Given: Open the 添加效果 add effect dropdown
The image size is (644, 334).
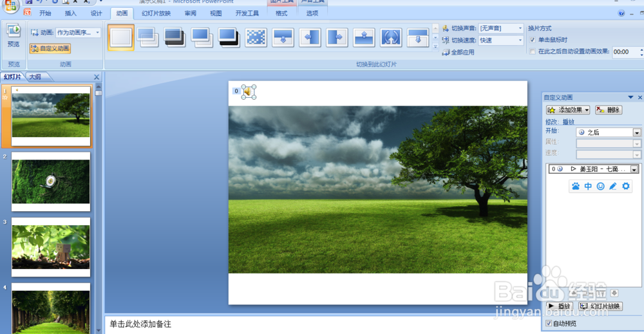Looking at the screenshot, I should point(568,110).
